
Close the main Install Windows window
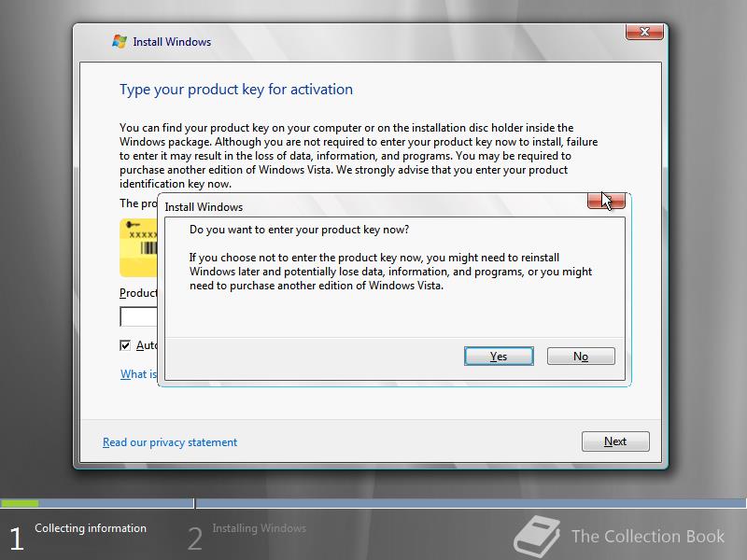[x=644, y=32]
